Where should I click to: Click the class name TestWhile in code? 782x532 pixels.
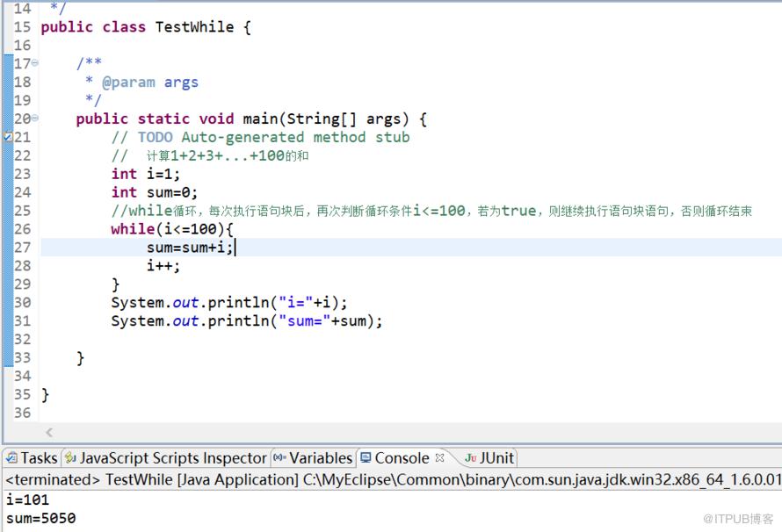pos(194,26)
